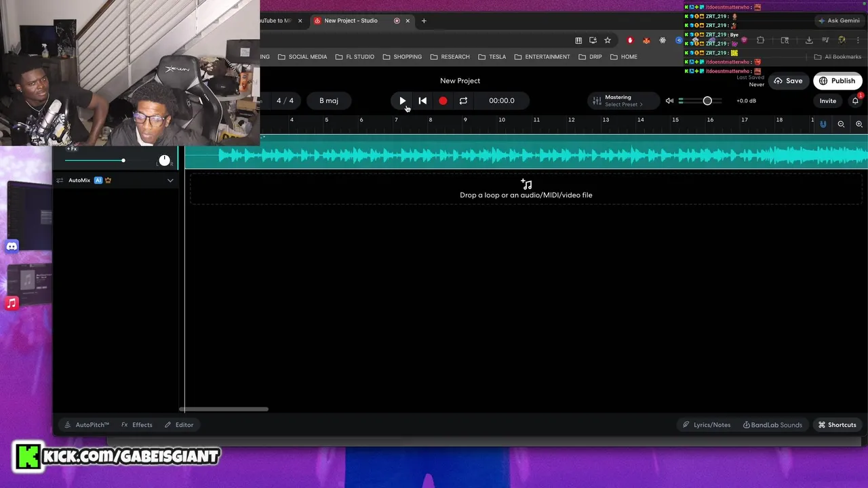Open the SOCIAL MEDIA bookmarks folder
Image resolution: width=868 pixels, height=488 pixels.
[302, 57]
